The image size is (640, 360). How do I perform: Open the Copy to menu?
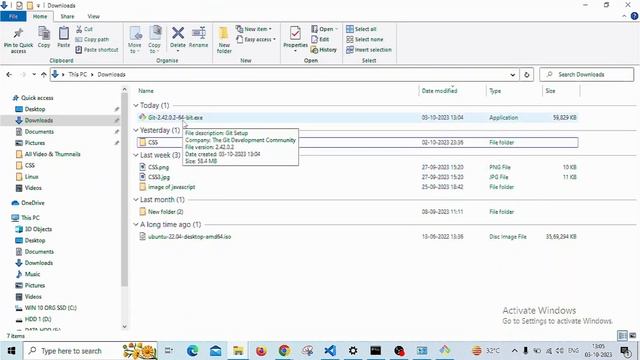[x=154, y=40]
